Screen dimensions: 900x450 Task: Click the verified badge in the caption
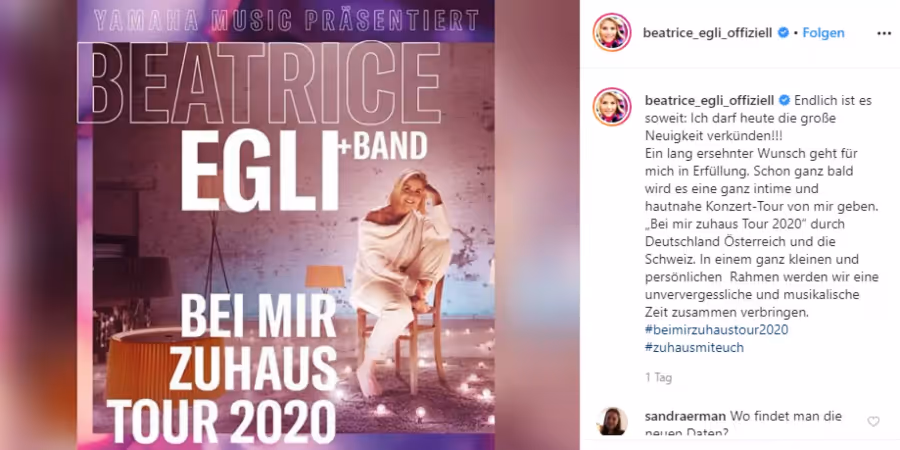click(x=784, y=100)
